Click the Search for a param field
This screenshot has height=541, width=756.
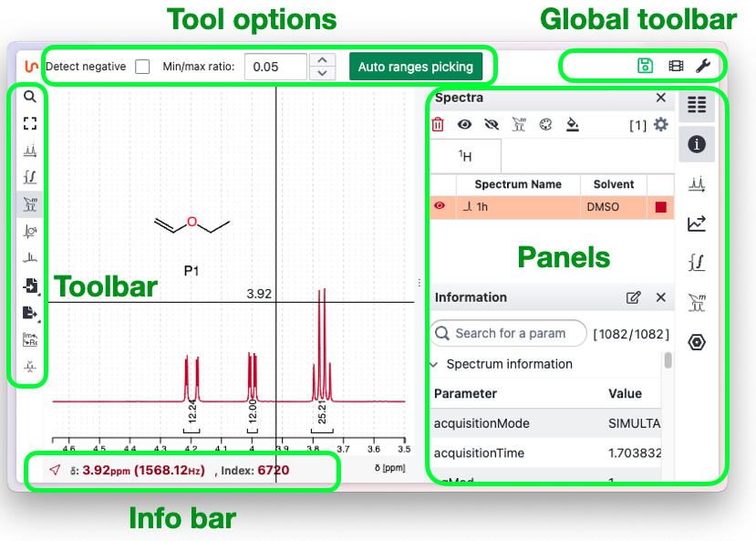click(x=507, y=333)
